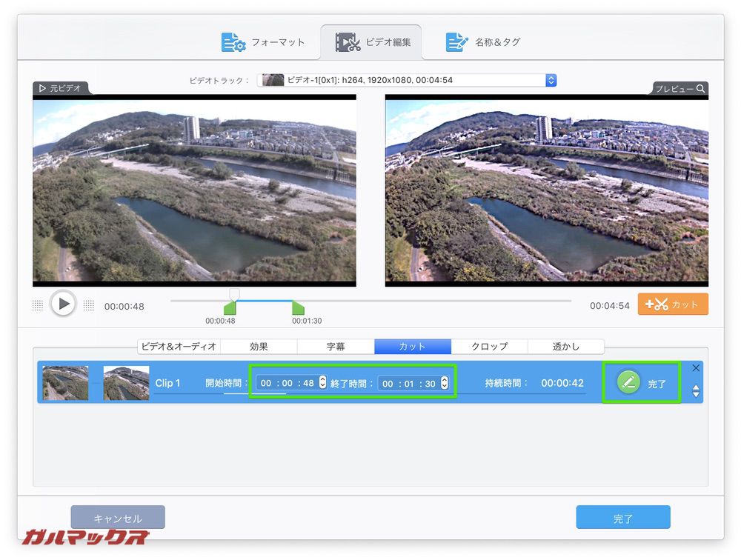
Task: Click the play button under the source video
Action: click(64, 304)
